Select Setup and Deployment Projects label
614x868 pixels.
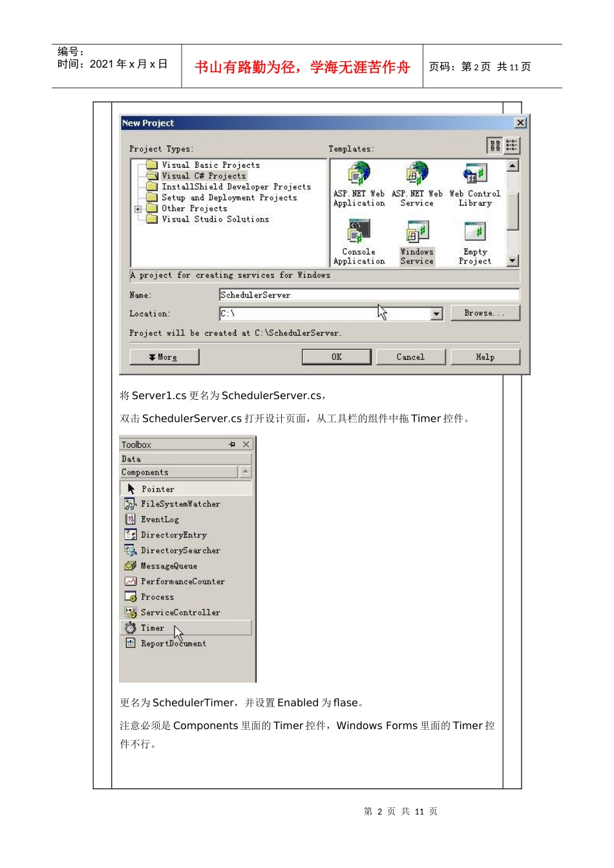click(229, 198)
